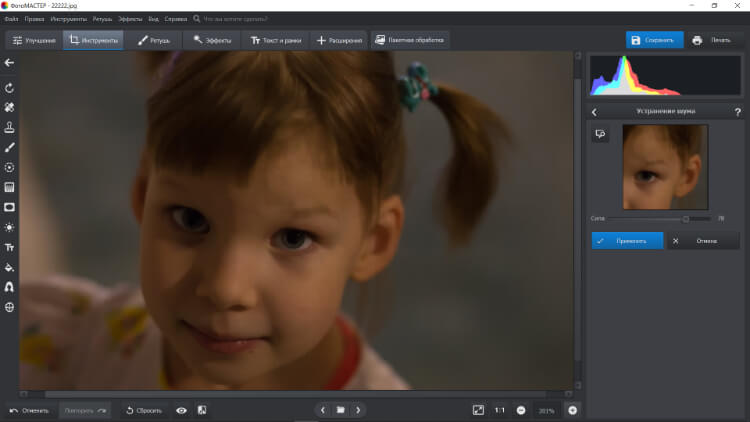Toggle before/after comparison view

point(201,410)
